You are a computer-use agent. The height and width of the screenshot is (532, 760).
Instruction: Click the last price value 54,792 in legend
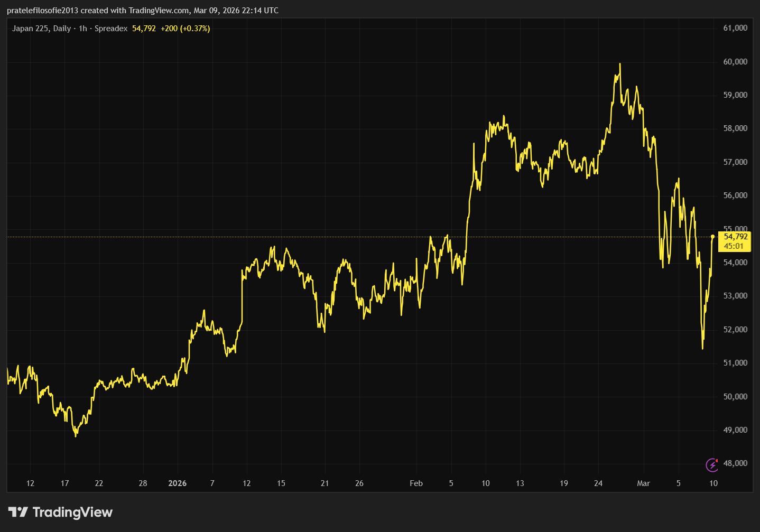[144, 30]
